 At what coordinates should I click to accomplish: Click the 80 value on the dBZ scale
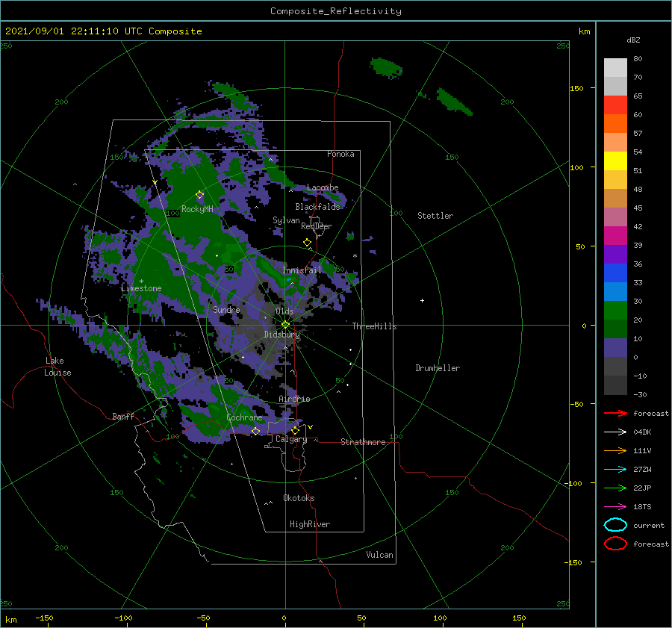tap(638, 59)
